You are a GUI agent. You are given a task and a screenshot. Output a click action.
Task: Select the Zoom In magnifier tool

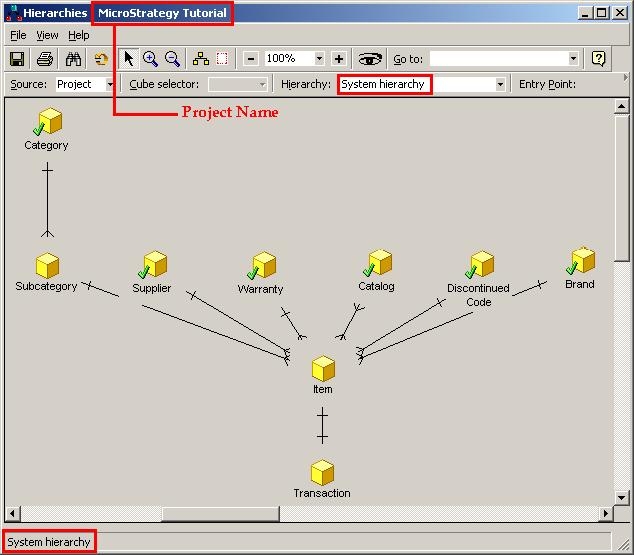point(150,59)
